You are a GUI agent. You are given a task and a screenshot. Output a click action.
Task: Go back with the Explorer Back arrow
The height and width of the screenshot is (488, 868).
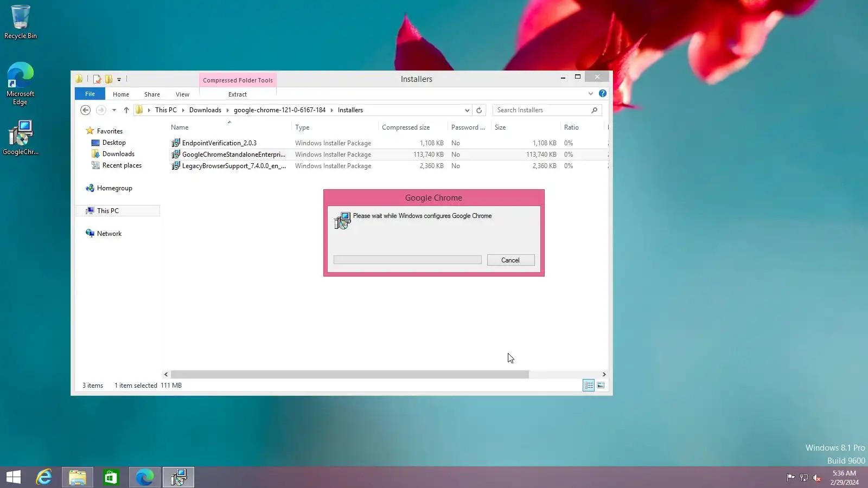click(85, 110)
